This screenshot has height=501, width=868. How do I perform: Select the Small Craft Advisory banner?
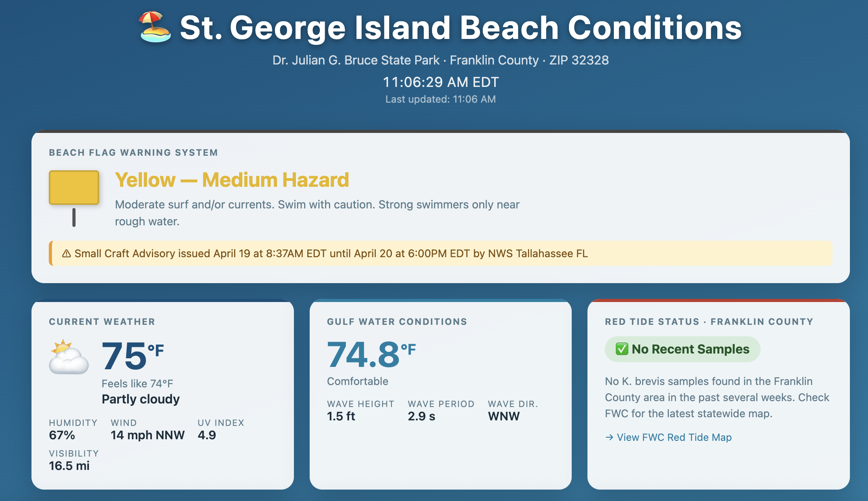tap(441, 253)
